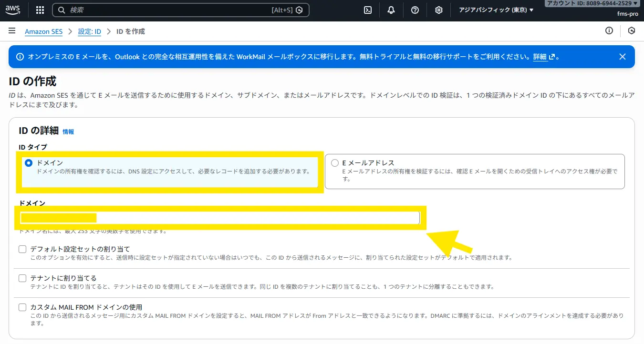This screenshot has width=644, height=344.
Task: Go to Amazon SES breadcrumb link
Action: [x=43, y=31]
